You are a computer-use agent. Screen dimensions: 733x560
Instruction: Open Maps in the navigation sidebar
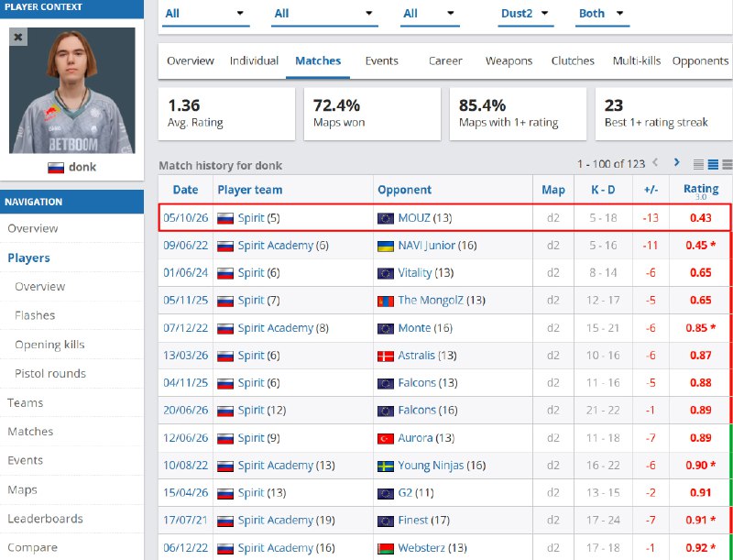(22, 489)
